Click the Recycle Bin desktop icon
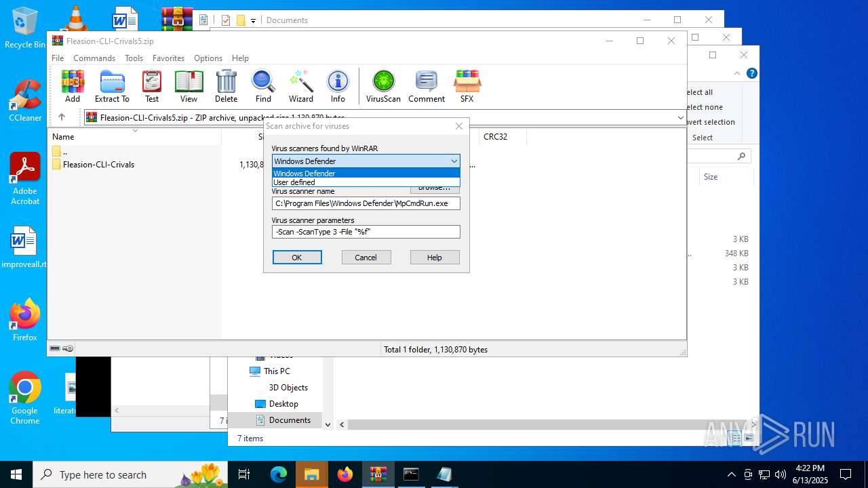Image resolution: width=868 pixels, height=488 pixels. click(25, 28)
